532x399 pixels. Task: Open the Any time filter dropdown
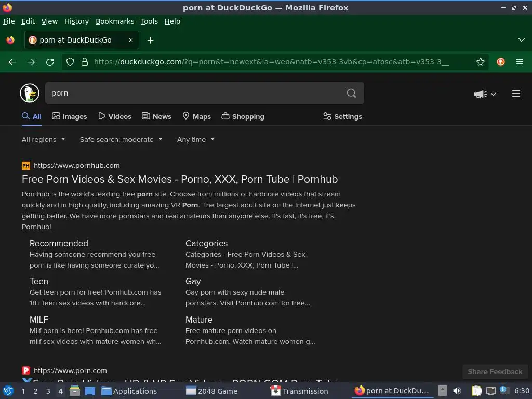pyautogui.click(x=196, y=139)
